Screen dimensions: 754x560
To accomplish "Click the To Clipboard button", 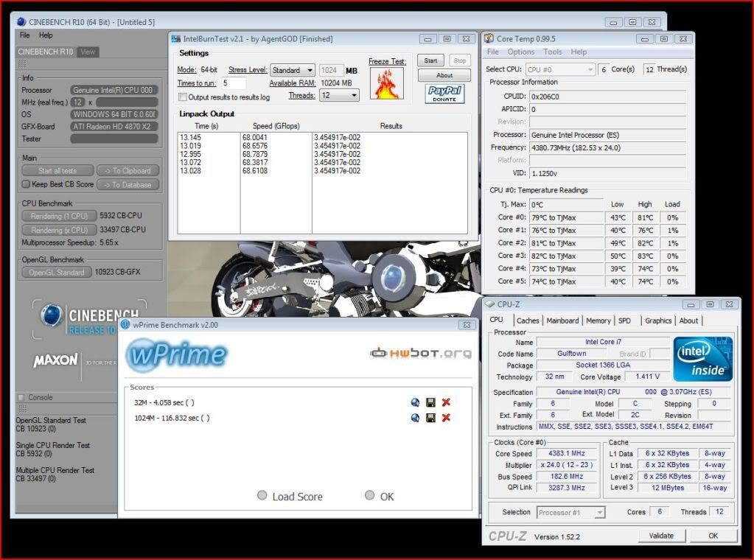I will (x=128, y=171).
